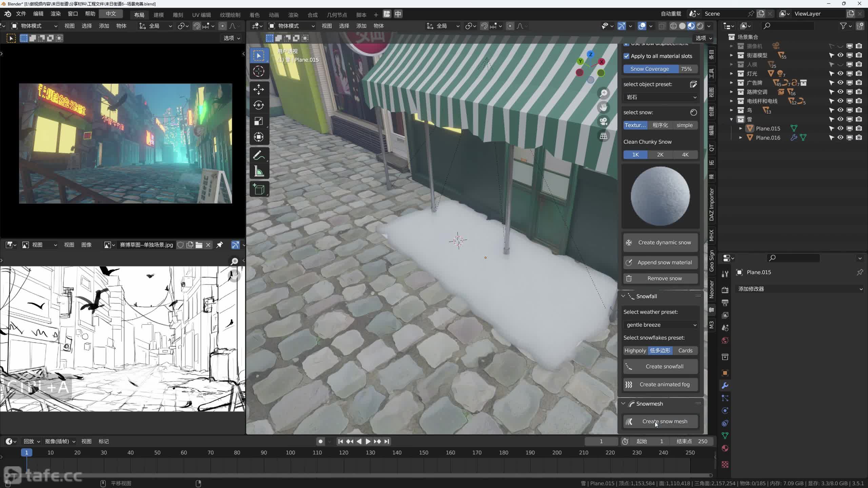Adjust Snow Coverage slider

(x=660, y=69)
